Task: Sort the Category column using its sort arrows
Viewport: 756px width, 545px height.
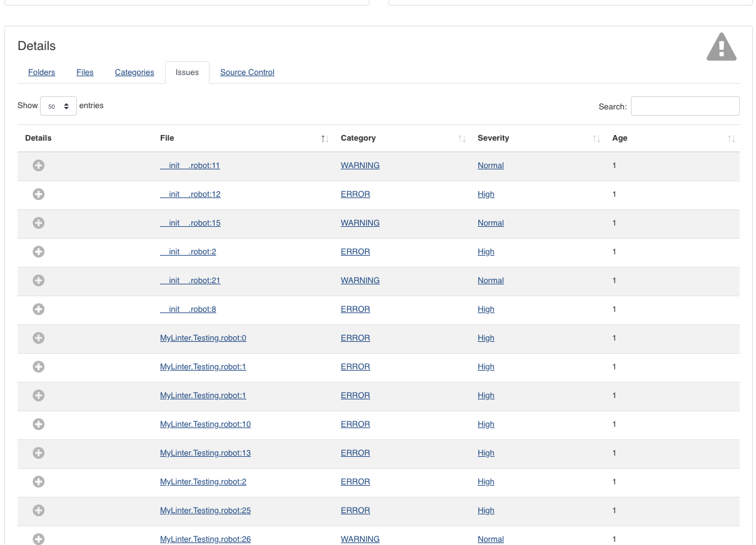Action: (462, 138)
